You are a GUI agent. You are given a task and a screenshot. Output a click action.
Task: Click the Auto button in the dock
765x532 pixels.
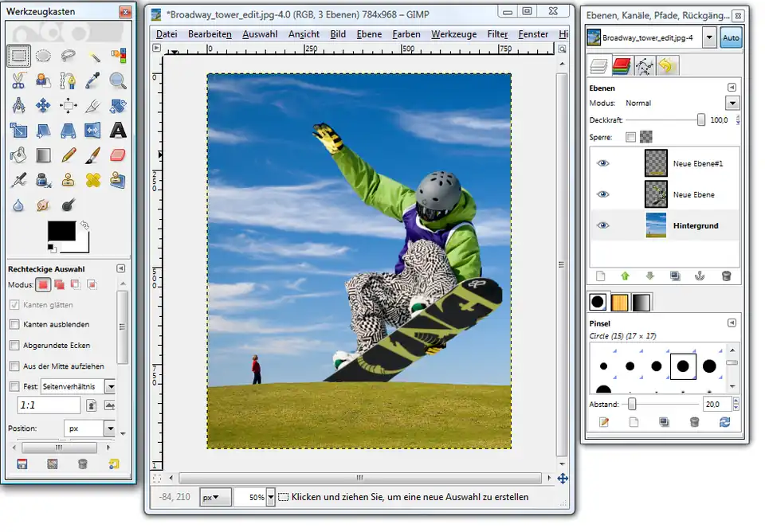731,38
